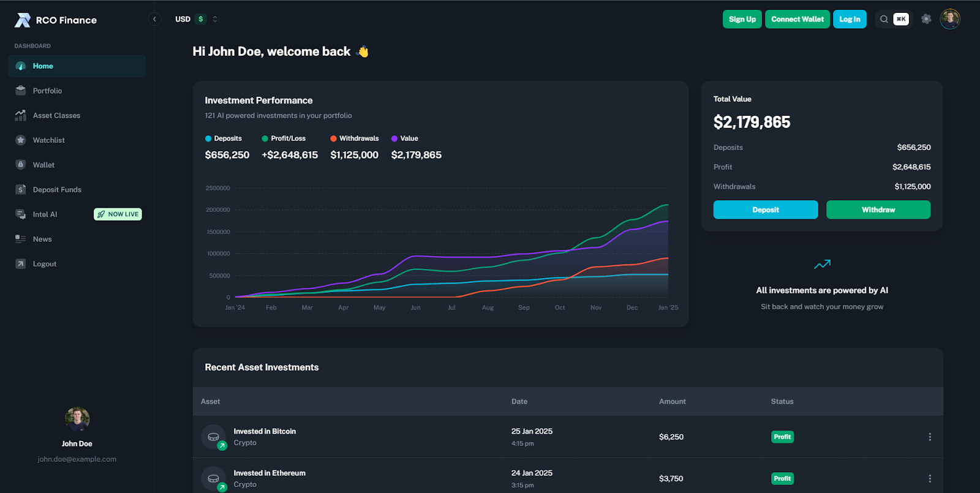This screenshot has width=980, height=493.
Task: Open search with the magnifier icon
Action: click(x=884, y=19)
